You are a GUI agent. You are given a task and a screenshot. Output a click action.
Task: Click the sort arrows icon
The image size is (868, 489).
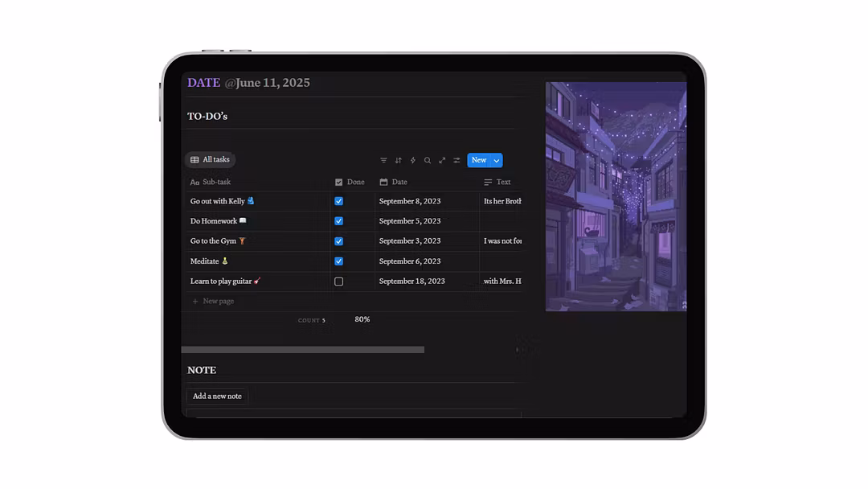(398, 160)
